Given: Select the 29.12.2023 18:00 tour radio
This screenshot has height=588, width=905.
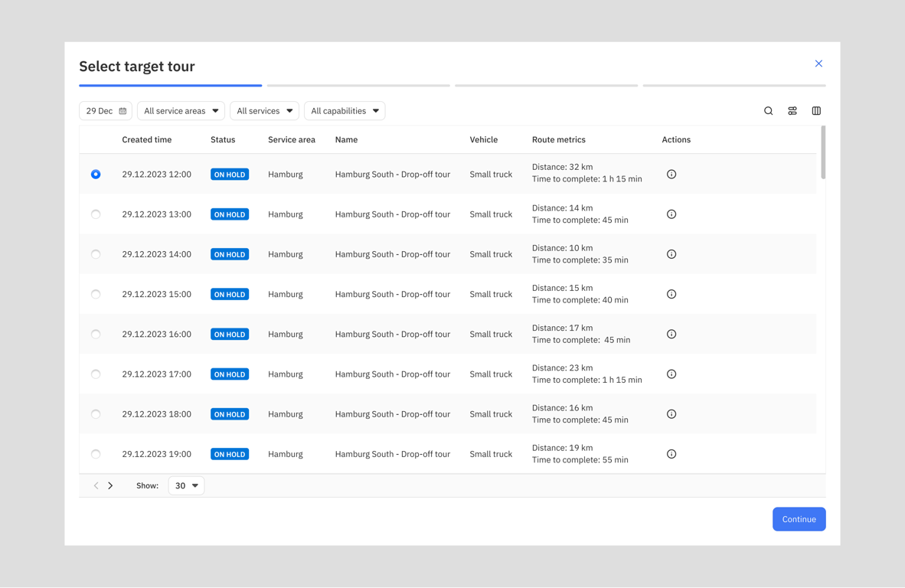Looking at the screenshot, I should [96, 413].
